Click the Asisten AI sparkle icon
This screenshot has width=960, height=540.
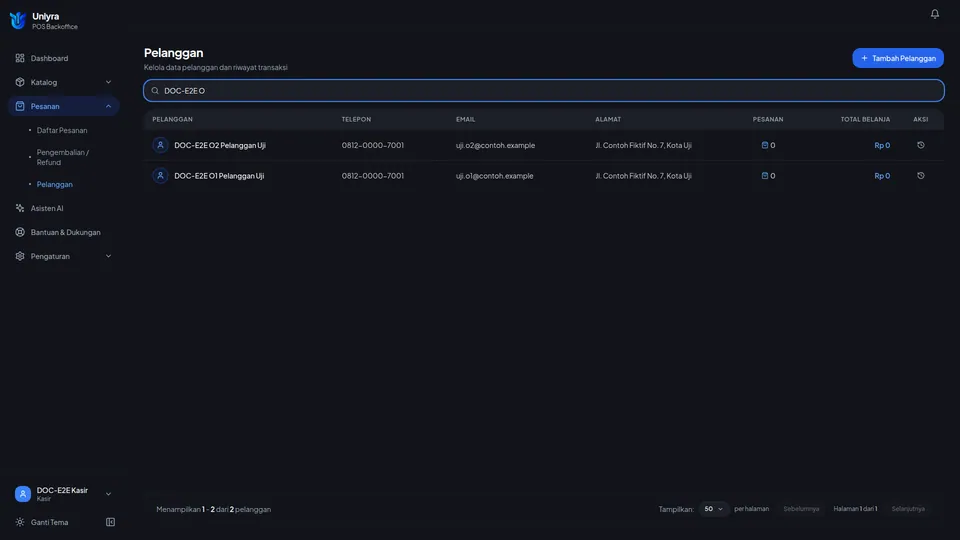(x=20, y=208)
